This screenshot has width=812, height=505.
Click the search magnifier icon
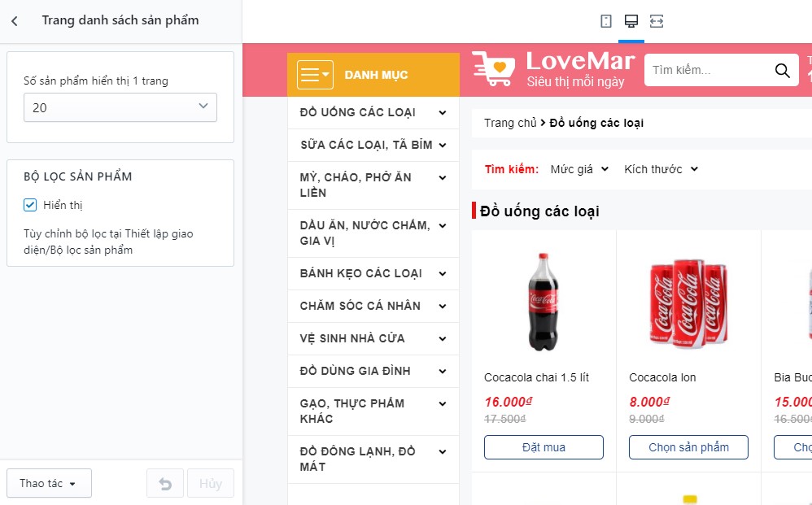[x=782, y=70]
